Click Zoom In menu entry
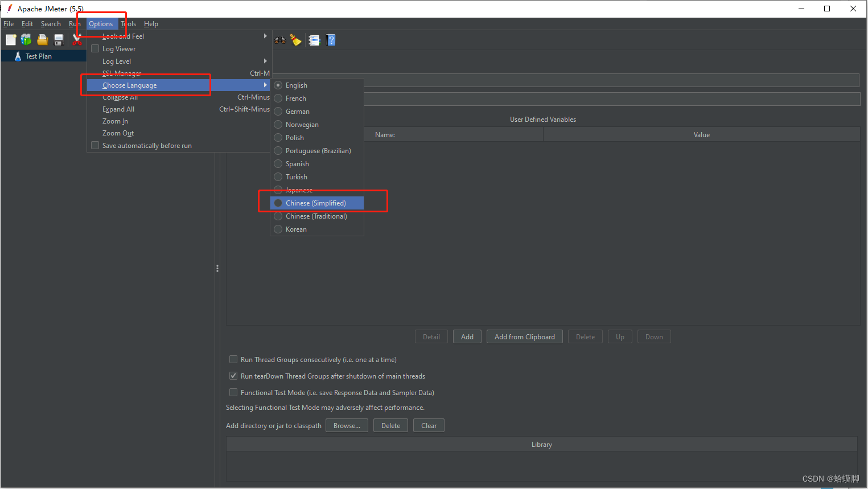Image resolution: width=868 pixels, height=489 pixels. click(x=179, y=121)
